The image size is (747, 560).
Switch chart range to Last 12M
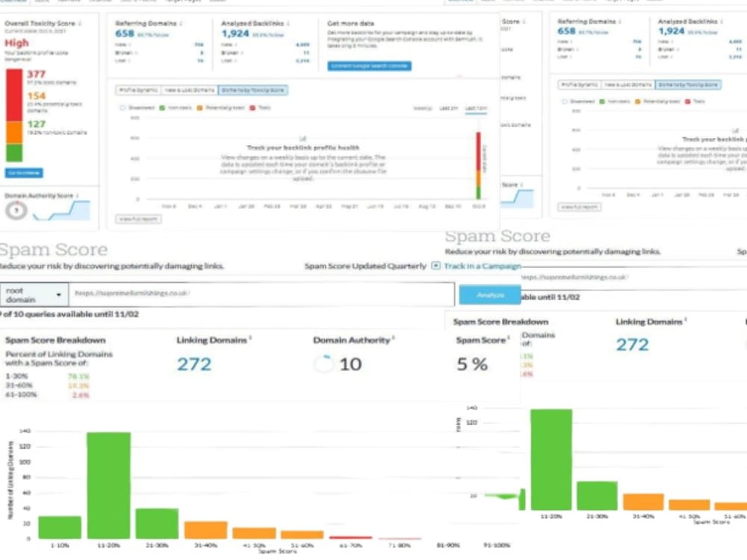(x=476, y=108)
